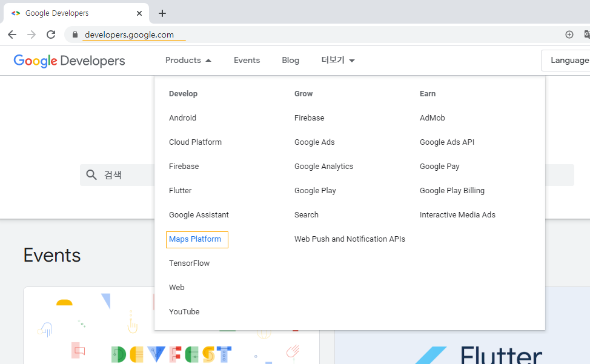Open a new browser tab with plus icon
Image resolution: width=590 pixels, height=364 pixels.
[x=162, y=13]
